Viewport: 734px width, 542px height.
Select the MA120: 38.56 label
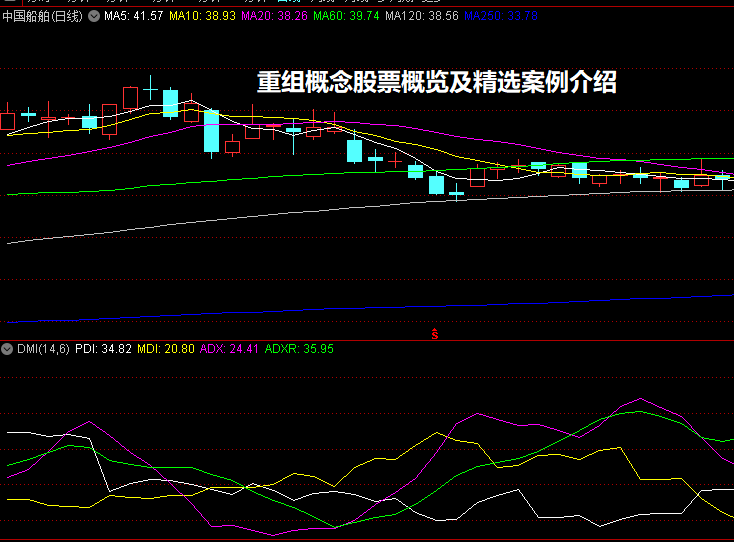pos(422,16)
